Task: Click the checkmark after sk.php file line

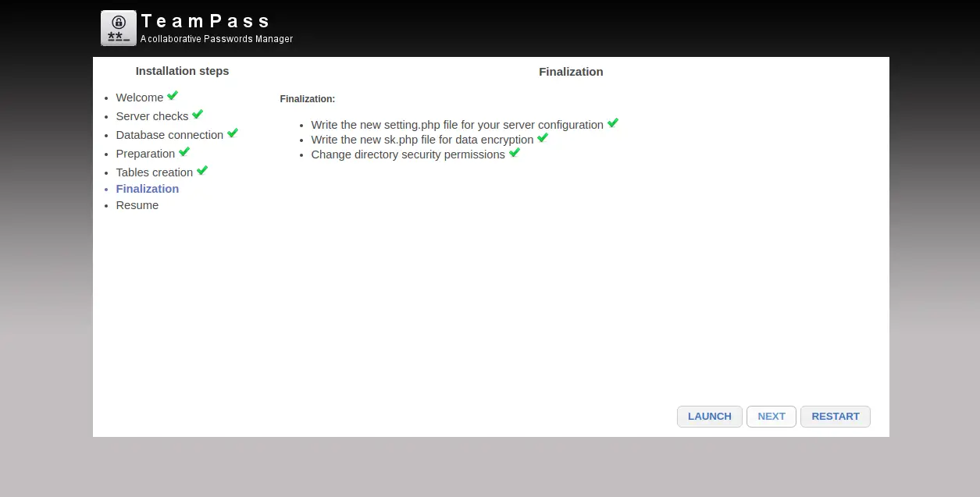Action: tap(543, 137)
